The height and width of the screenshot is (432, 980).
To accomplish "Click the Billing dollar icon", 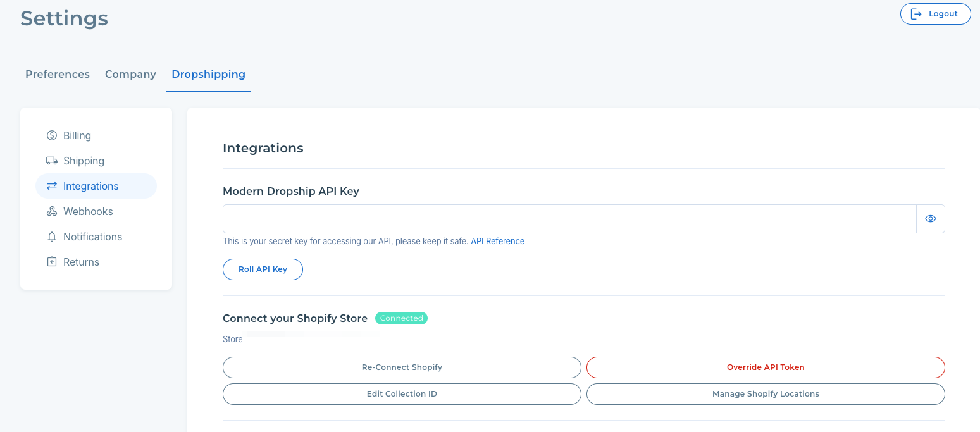I will pos(52,135).
